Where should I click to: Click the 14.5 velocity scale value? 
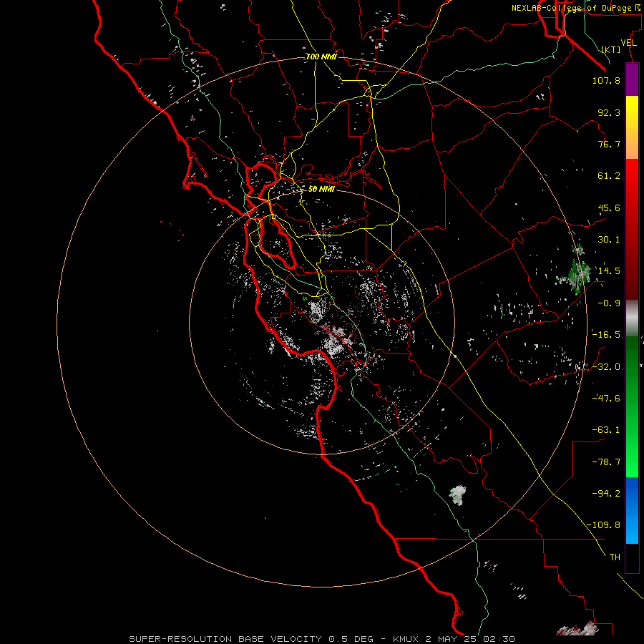[x=609, y=271]
